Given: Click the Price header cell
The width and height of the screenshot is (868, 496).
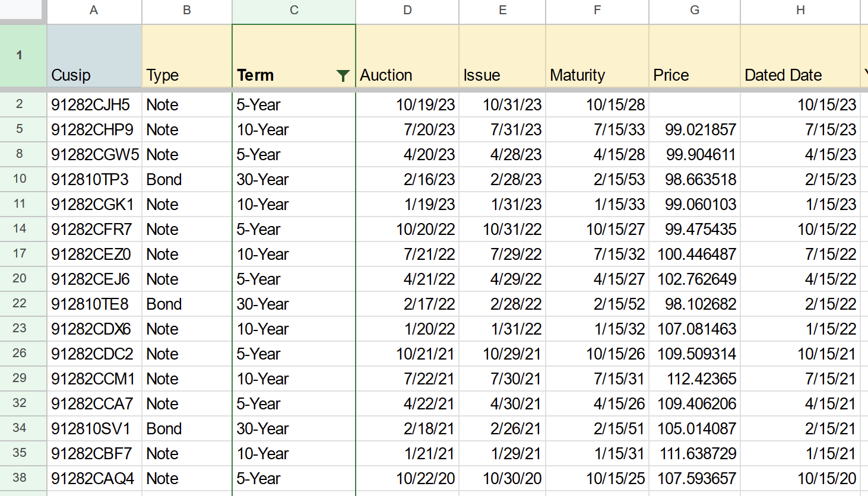Looking at the screenshot, I should tap(695, 56).
